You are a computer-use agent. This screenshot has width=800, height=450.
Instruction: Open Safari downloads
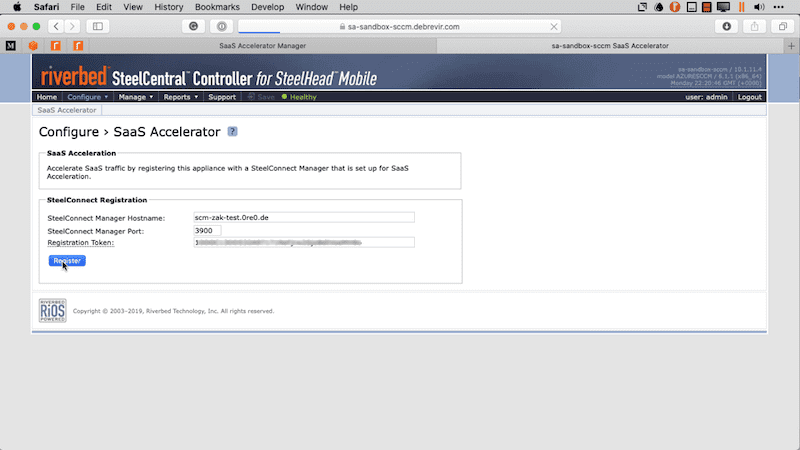click(x=727, y=27)
